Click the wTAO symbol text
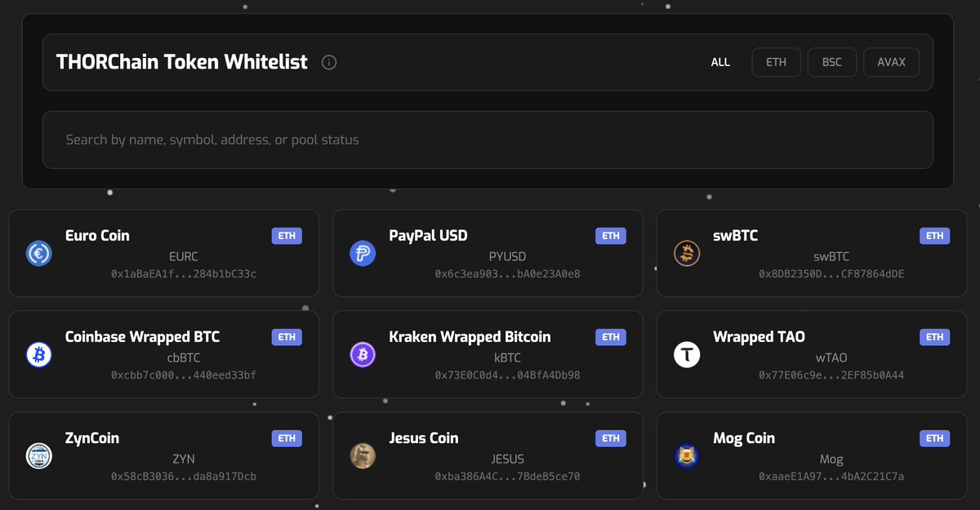 click(831, 357)
